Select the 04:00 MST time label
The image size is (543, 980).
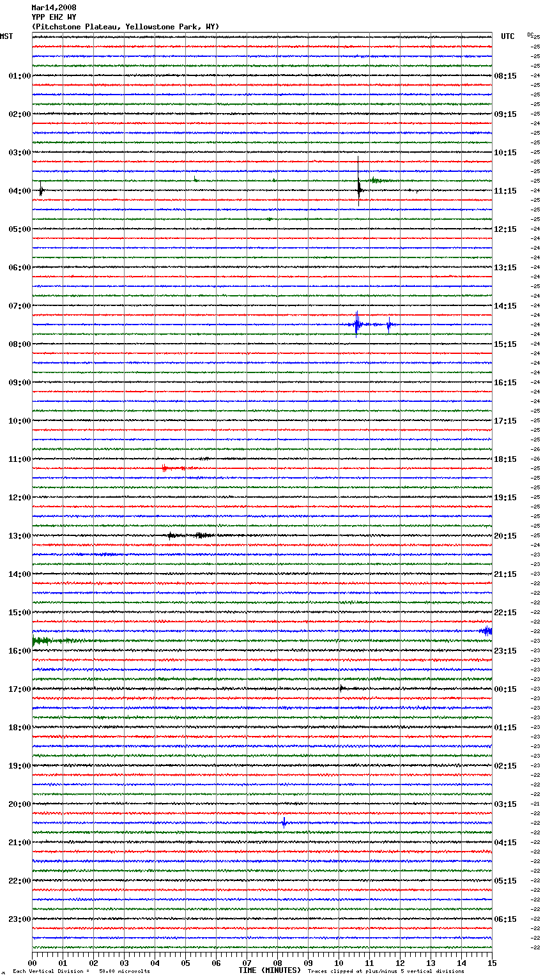(20, 191)
